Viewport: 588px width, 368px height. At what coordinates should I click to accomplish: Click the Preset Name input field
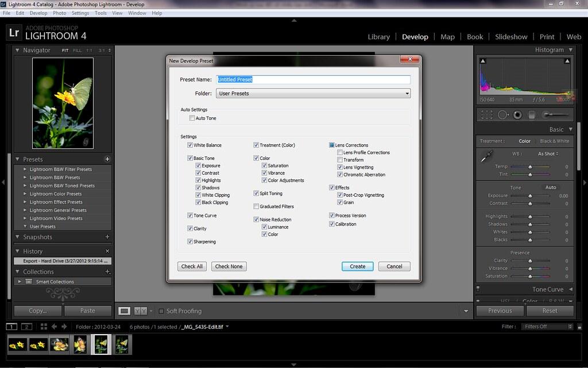point(313,79)
